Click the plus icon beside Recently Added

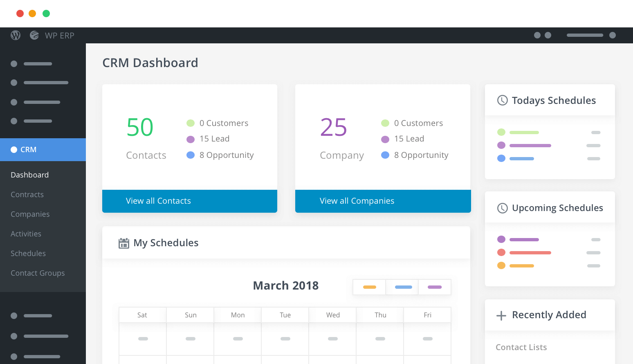[501, 315]
